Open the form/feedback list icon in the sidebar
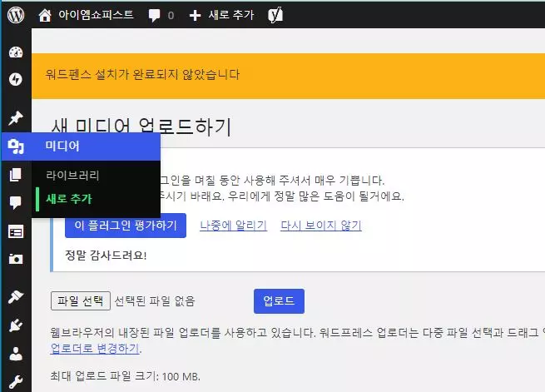The image size is (545, 392). [x=16, y=231]
